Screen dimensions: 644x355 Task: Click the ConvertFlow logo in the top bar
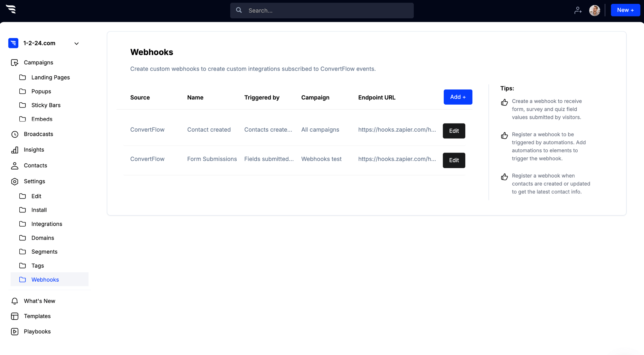point(11,10)
